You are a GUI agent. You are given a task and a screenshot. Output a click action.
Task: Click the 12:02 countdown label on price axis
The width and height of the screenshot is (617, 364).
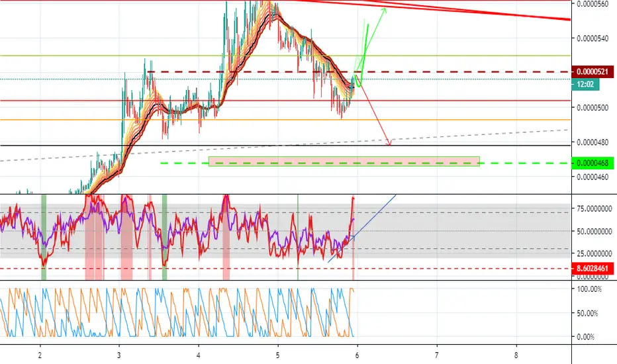[585, 84]
